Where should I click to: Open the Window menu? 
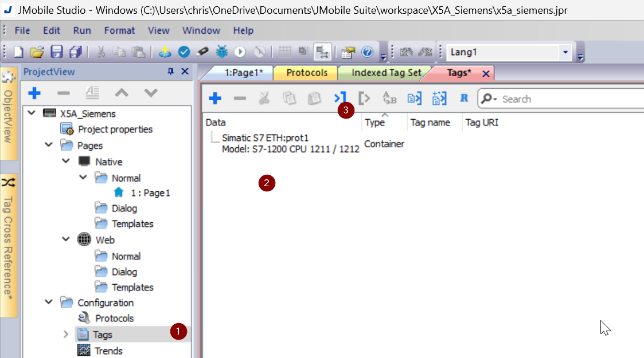201,30
